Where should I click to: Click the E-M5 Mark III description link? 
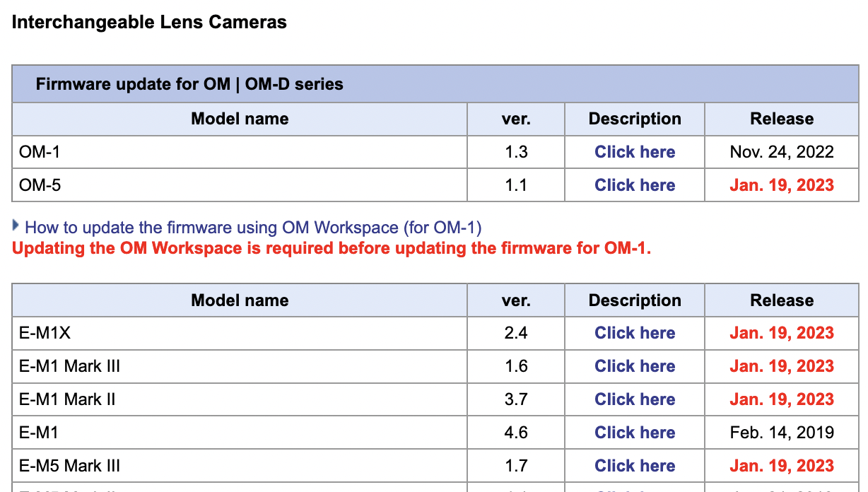click(634, 466)
